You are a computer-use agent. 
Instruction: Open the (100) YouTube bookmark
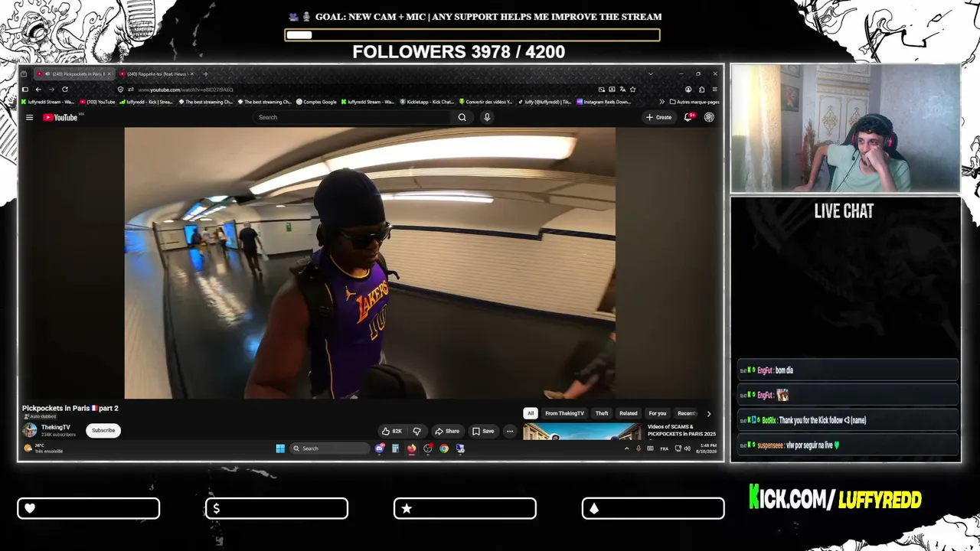[97, 102]
